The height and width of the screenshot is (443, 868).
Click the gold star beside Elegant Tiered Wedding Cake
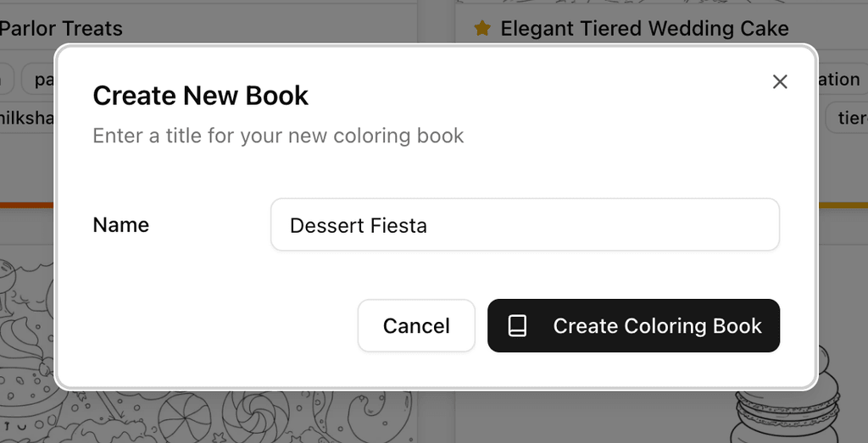click(482, 29)
